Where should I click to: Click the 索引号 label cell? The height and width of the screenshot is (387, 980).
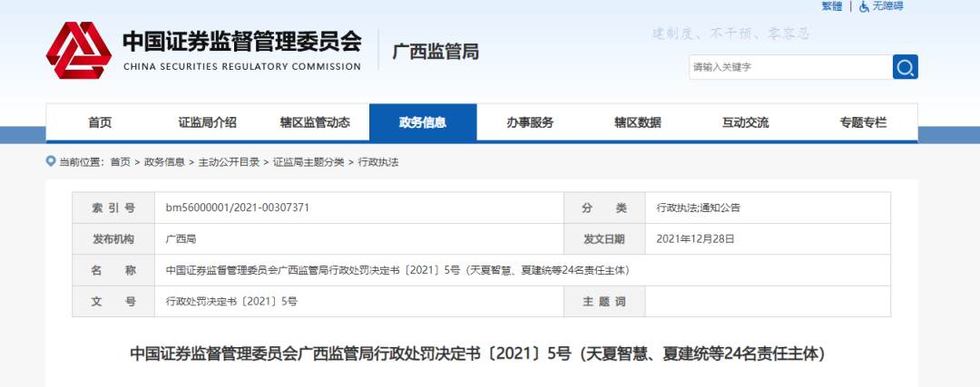113,208
